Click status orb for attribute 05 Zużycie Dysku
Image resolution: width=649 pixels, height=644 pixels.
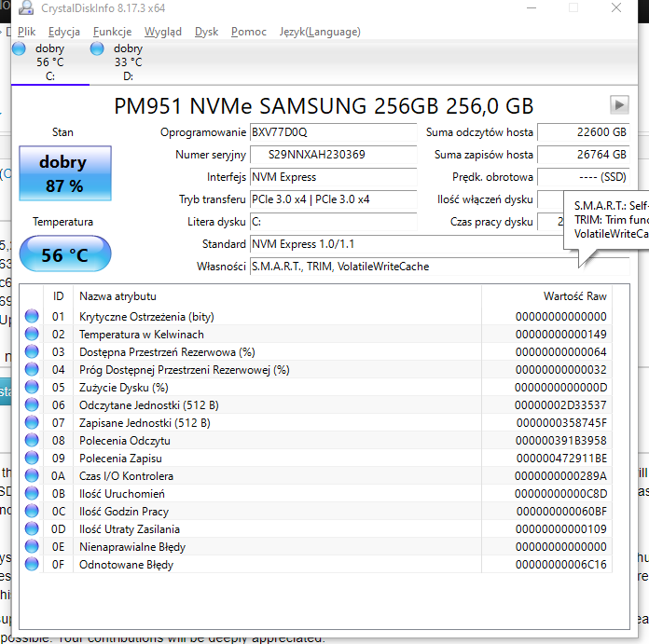pyautogui.click(x=32, y=387)
